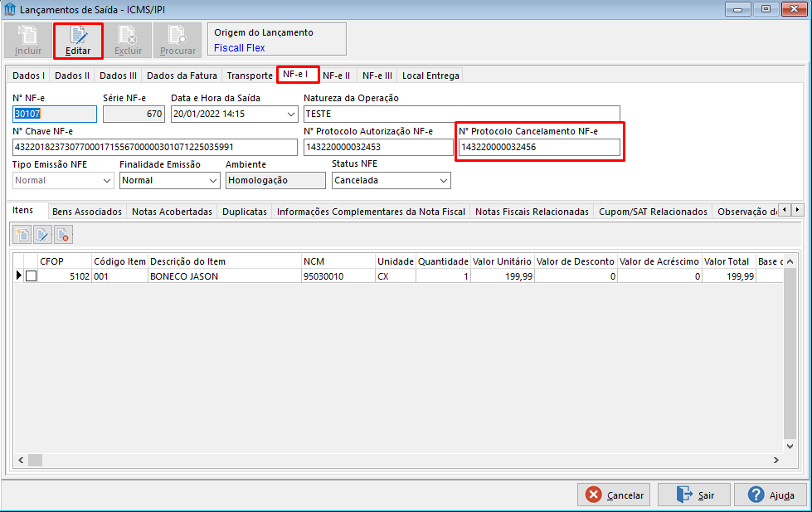Image resolution: width=812 pixels, height=512 pixels.
Task: Switch to the Dados II tab
Action: [x=72, y=76]
